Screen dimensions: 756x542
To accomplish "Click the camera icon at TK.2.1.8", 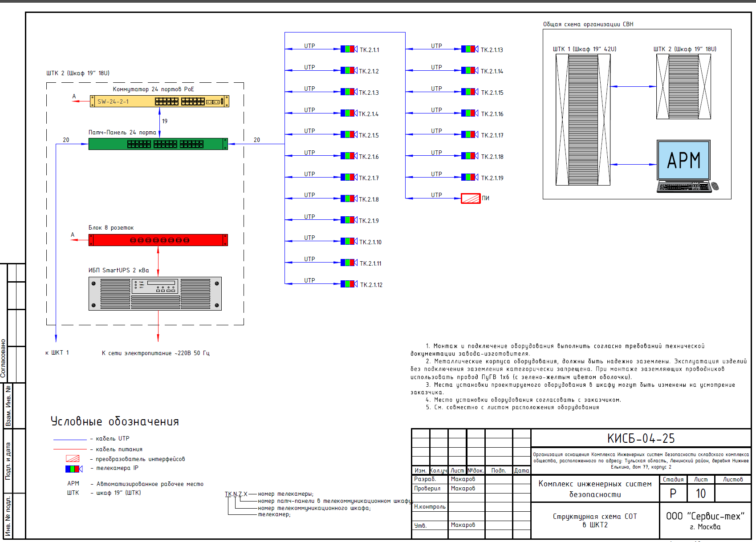I will [349, 198].
